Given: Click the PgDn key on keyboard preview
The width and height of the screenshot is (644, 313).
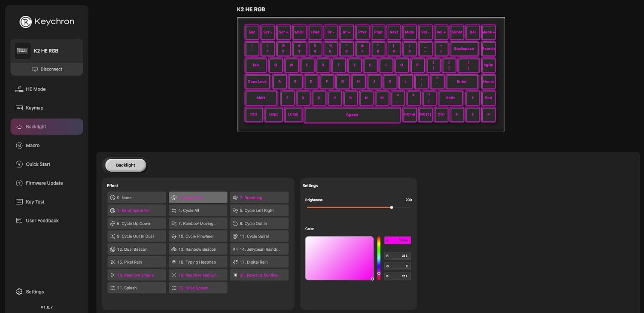Looking at the screenshot, I should click(489, 65).
